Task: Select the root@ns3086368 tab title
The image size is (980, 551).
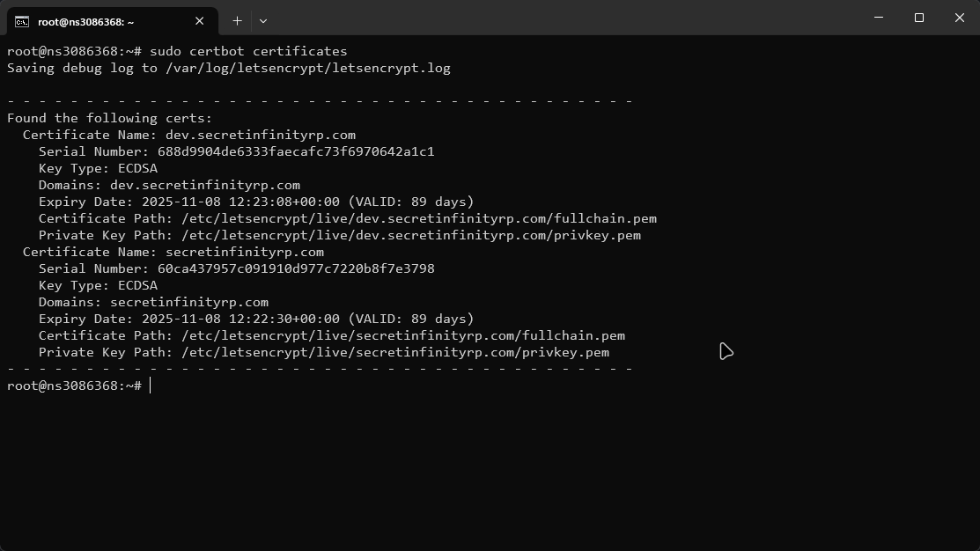Action: [x=86, y=22]
